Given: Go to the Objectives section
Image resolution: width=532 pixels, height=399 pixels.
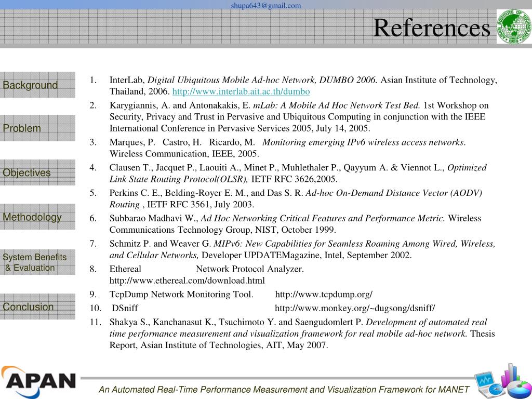Looking at the screenshot, I should tap(37, 172).
